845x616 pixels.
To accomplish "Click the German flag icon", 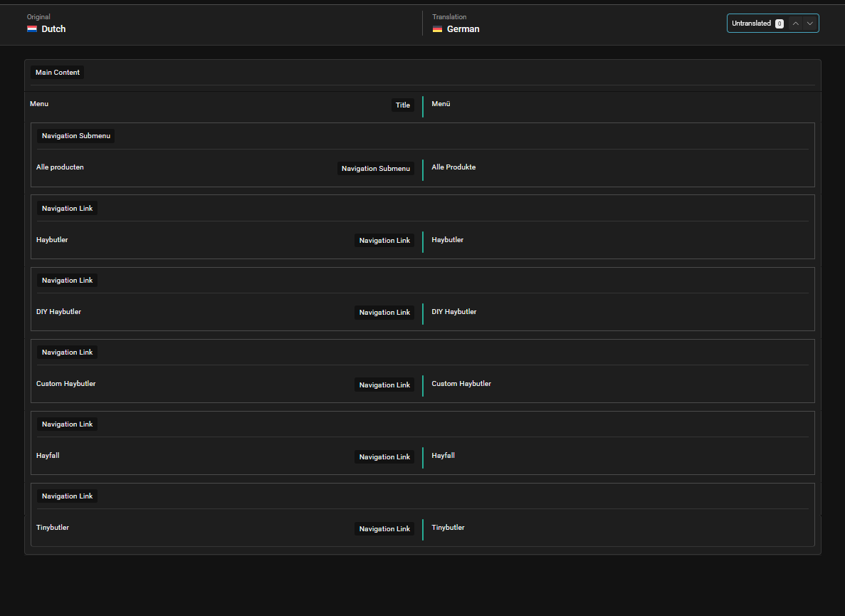I will [x=437, y=29].
